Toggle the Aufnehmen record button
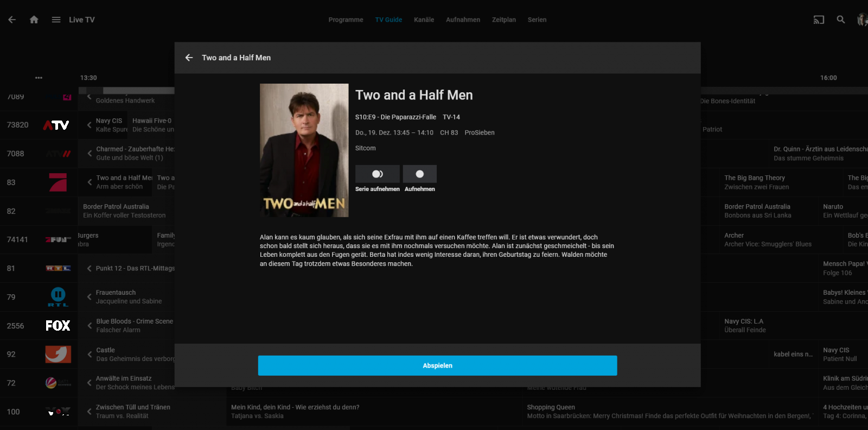Screen dimensions: 868x430 tap(420, 174)
